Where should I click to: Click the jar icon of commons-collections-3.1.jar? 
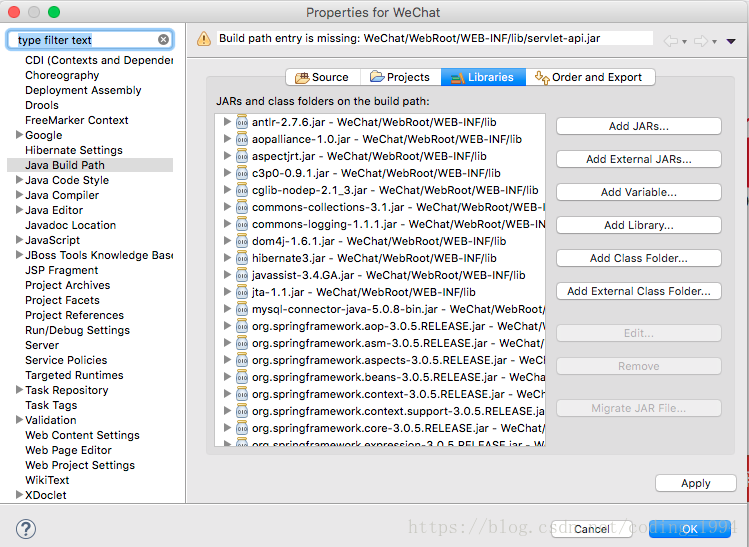tap(242, 207)
